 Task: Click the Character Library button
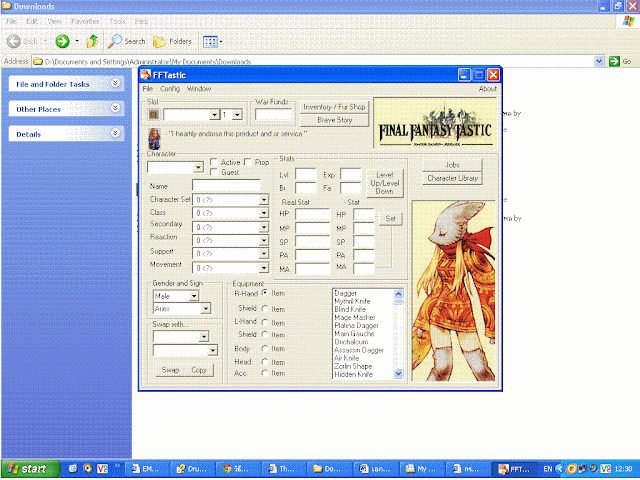click(452, 178)
